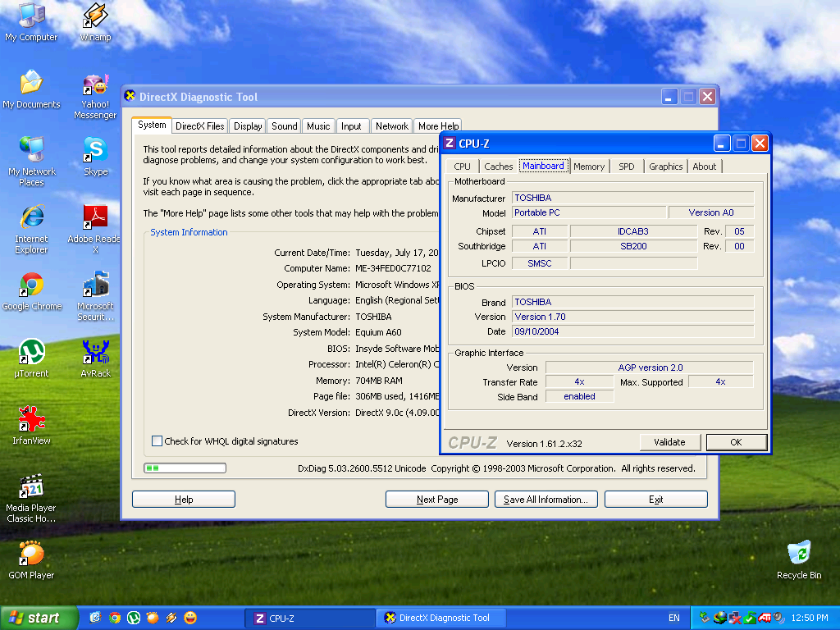Click Exit button in DxDiag
840x630 pixels.
[x=655, y=500]
